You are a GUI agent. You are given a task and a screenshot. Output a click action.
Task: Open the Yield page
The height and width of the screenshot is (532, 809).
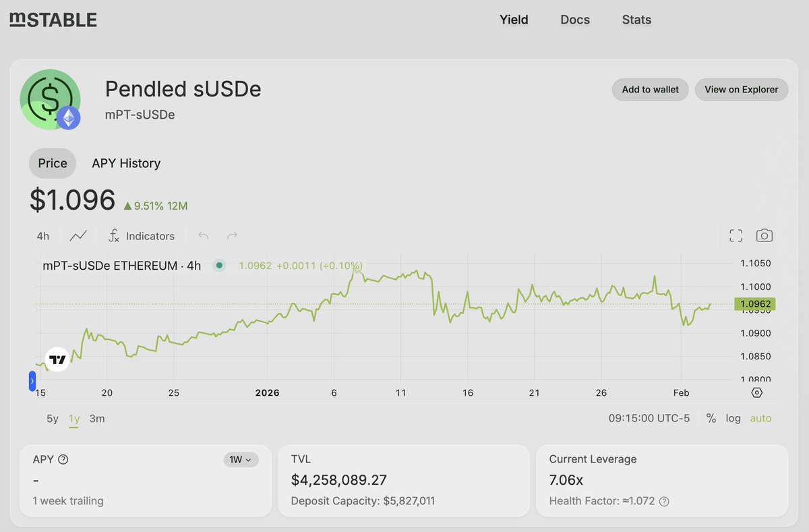point(514,20)
